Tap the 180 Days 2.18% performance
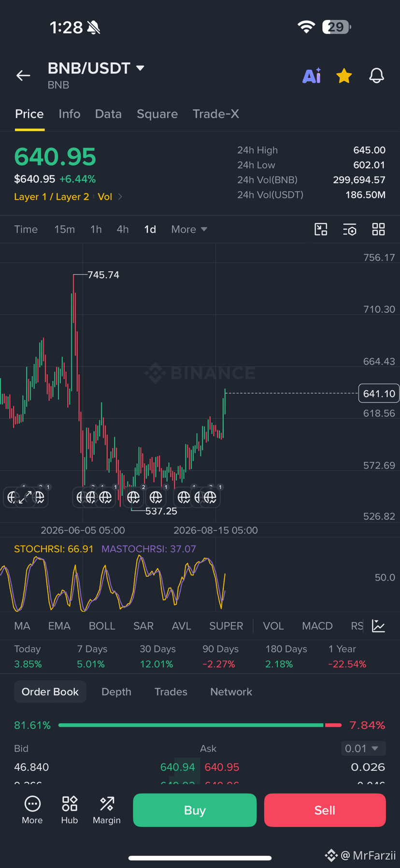400x868 pixels. 286,657
